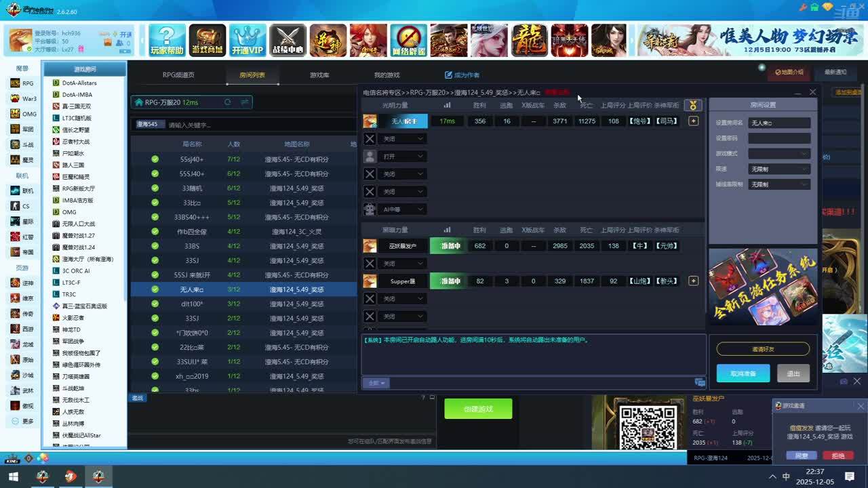Switch to the RPG频道页 tab
The width and height of the screenshot is (868, 488).
[178, 75]
